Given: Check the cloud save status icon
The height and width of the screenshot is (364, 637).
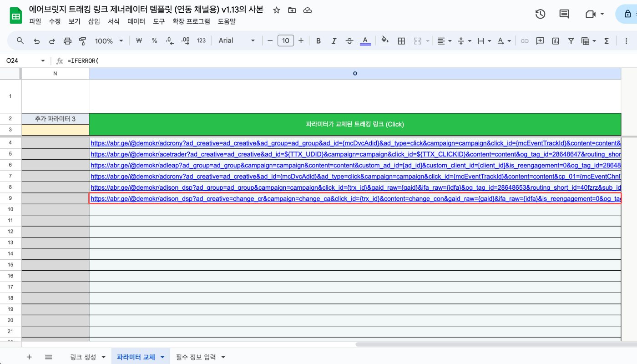Looking at the screenshot, I should point(308,10).
